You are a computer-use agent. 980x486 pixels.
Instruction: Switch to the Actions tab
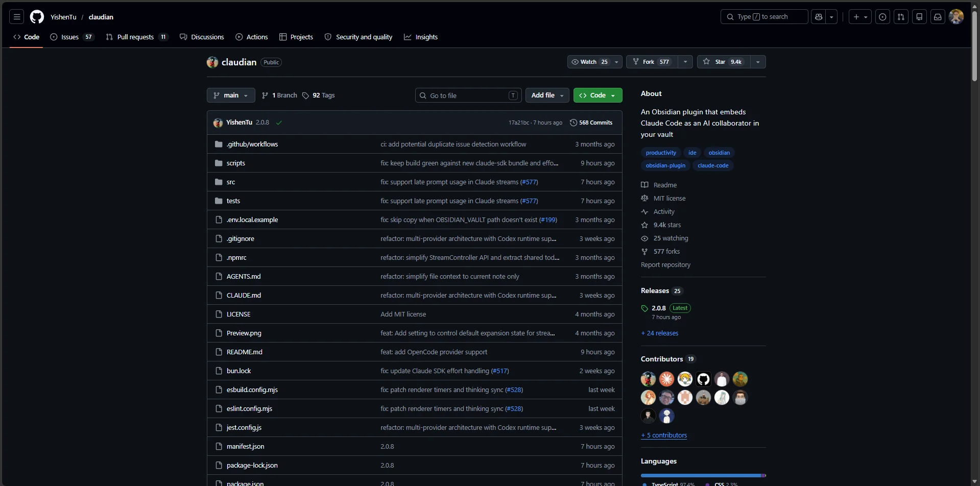[x=252, y=37]
